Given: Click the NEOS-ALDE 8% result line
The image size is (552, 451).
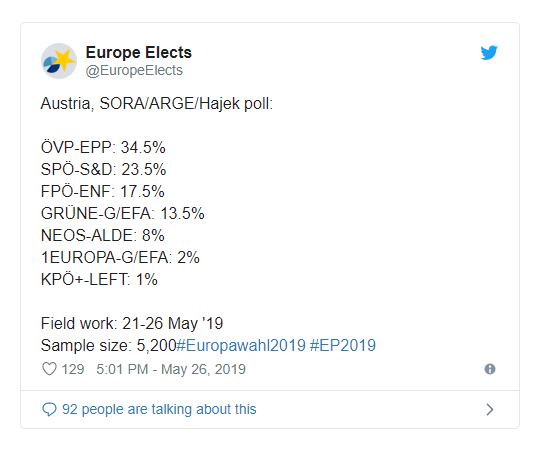Looking at the screenshot, I should 102,235.
